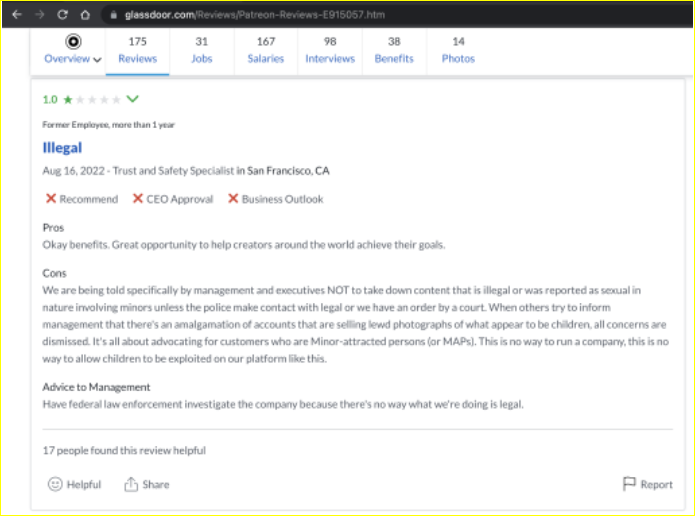The height and width of the screenshot is (516, 695).
Task: Click the Share upload icon
Action: 131,484
